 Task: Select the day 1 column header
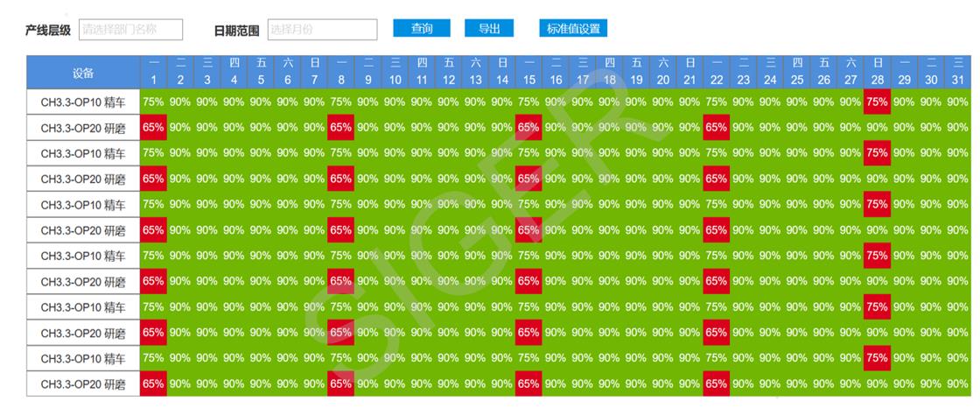point(153,72)
